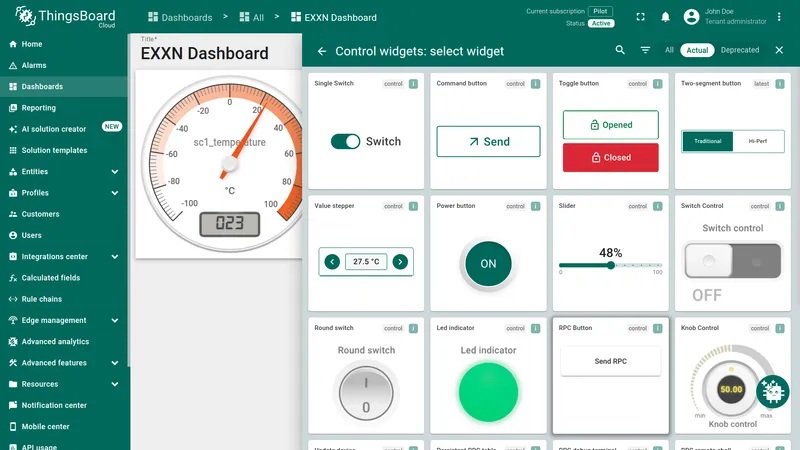Open Alarms in sidebar
Image resolution: width=800 pixels, height=450 pixels.
point(64,65)
